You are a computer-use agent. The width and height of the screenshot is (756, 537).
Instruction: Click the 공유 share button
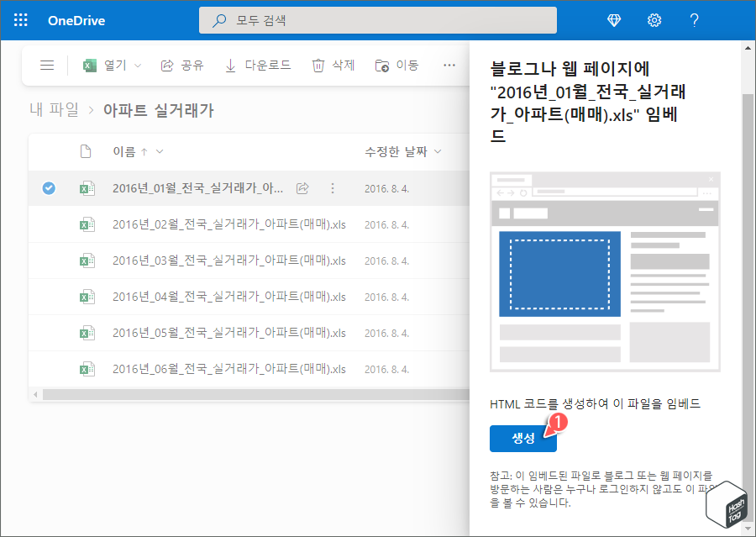pos(182,66)
